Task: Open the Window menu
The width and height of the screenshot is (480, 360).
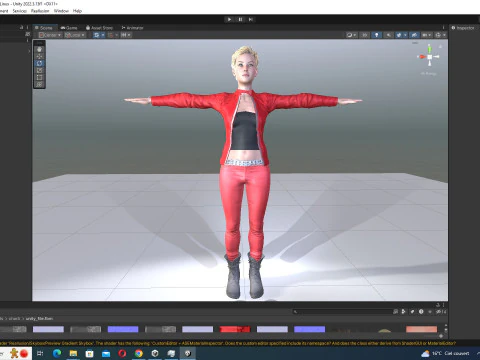Action: (61, 11)
